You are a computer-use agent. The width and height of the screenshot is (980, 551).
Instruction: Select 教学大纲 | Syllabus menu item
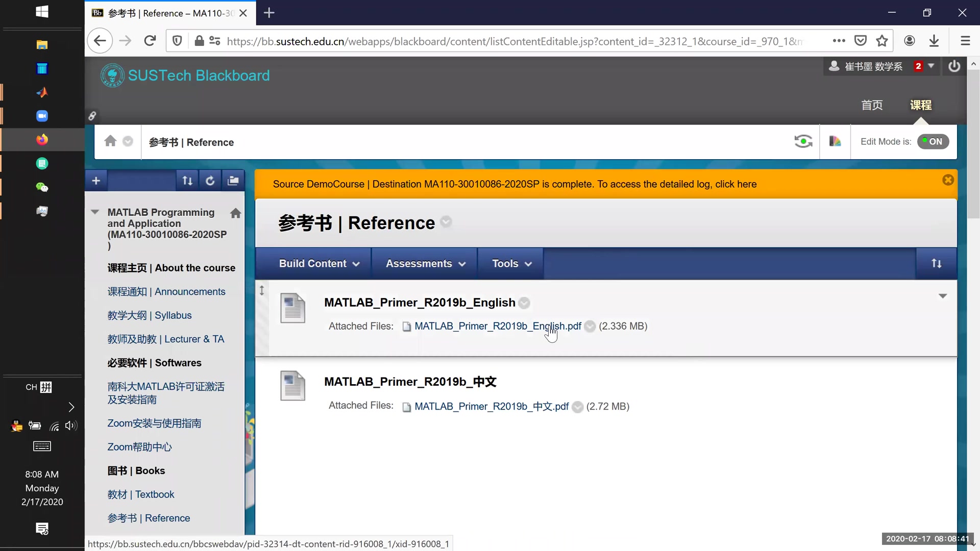(x=150, y=315)
